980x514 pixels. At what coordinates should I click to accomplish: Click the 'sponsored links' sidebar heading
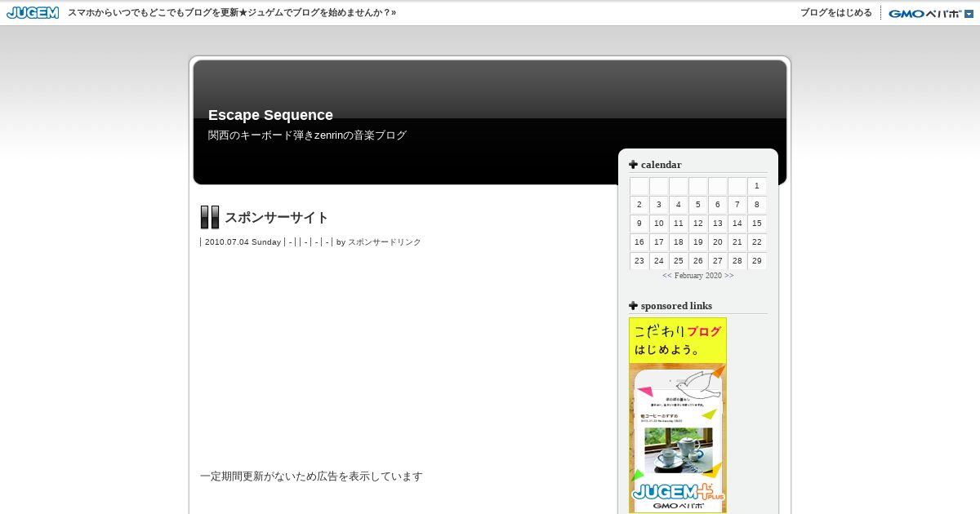(676, 306)
